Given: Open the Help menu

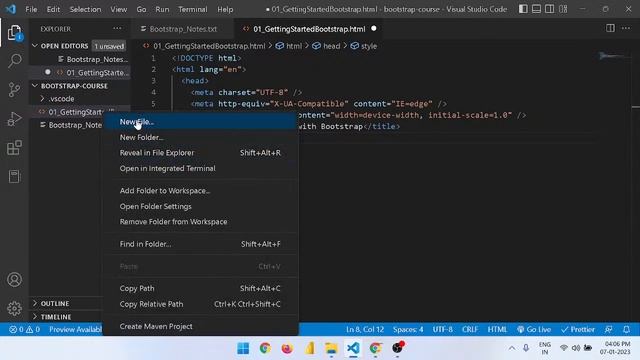Looking at the screenshot, I should point(225,9).
